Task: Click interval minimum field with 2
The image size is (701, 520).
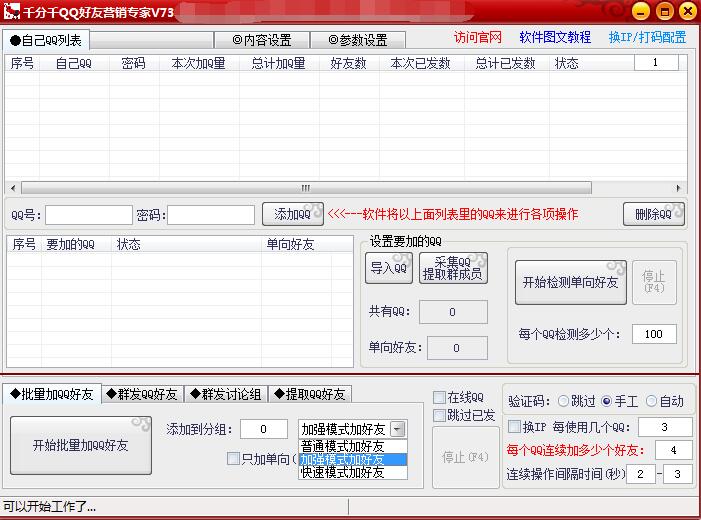Action: 641,474
